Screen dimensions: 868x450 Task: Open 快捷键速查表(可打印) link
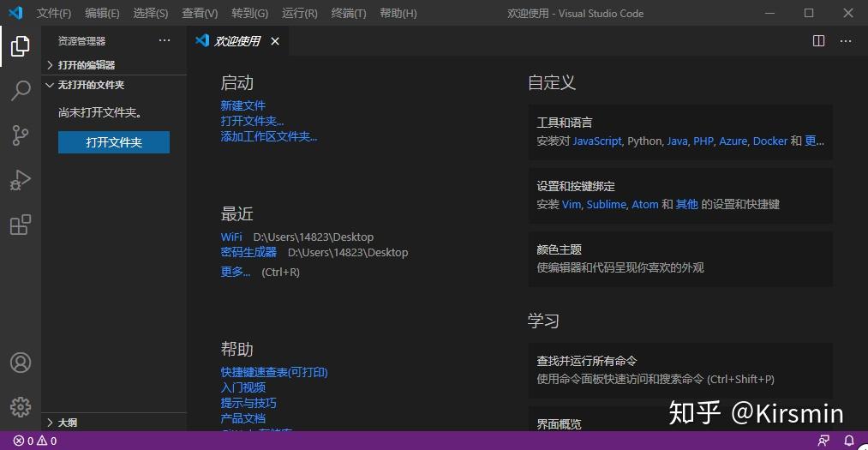[x=274, y=372]
